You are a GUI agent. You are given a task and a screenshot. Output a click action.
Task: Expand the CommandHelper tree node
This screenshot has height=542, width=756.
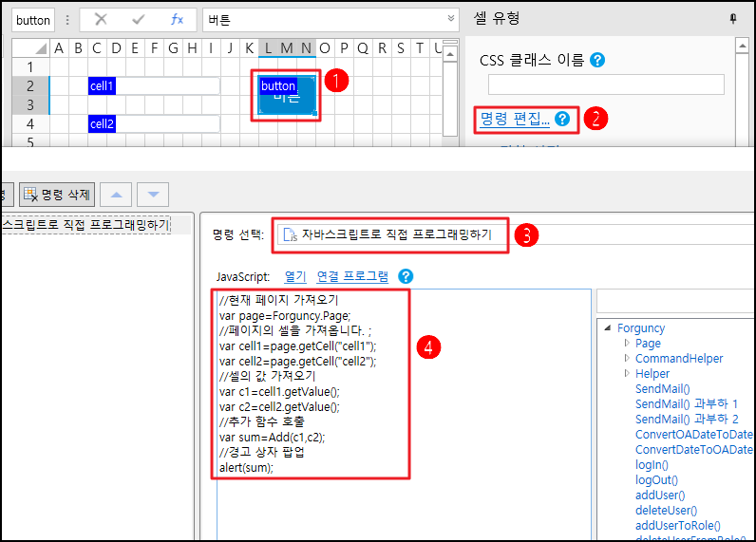click(627, 359)
